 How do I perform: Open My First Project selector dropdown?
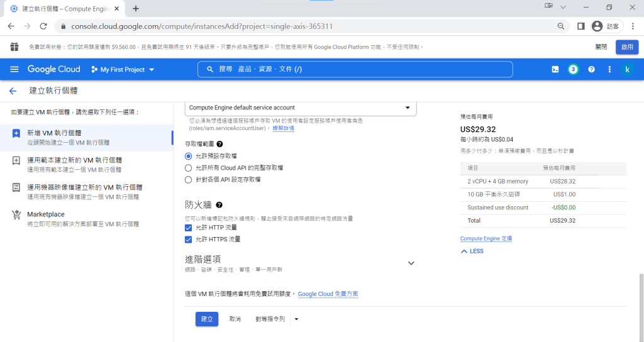[123, 69]
